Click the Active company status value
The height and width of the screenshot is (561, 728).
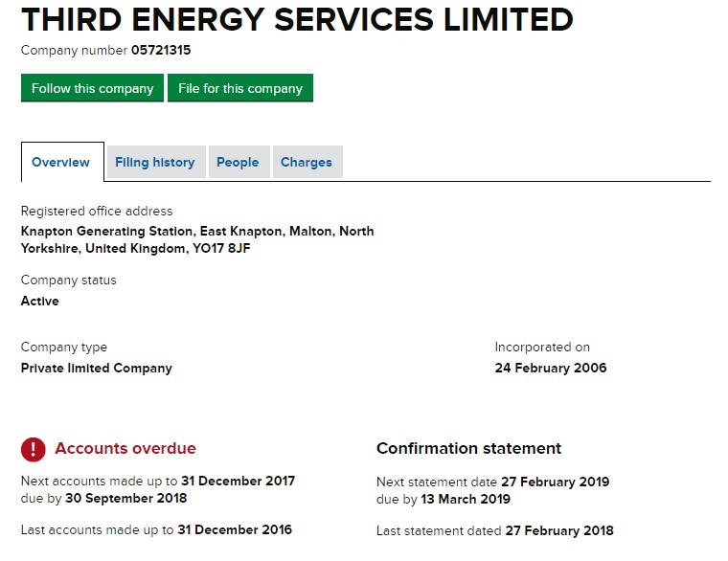coord(40,301)
